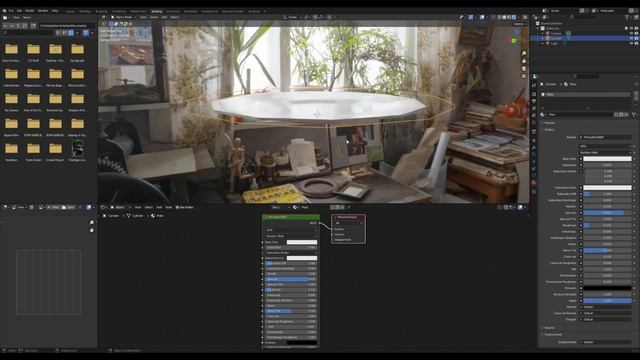Click pan hand icon in image editor

(91, 230)
